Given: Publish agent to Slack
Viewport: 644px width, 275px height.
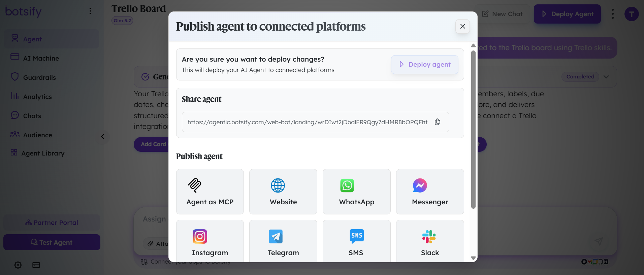Looking at the screenshot, I should click(x=430, y=241).
